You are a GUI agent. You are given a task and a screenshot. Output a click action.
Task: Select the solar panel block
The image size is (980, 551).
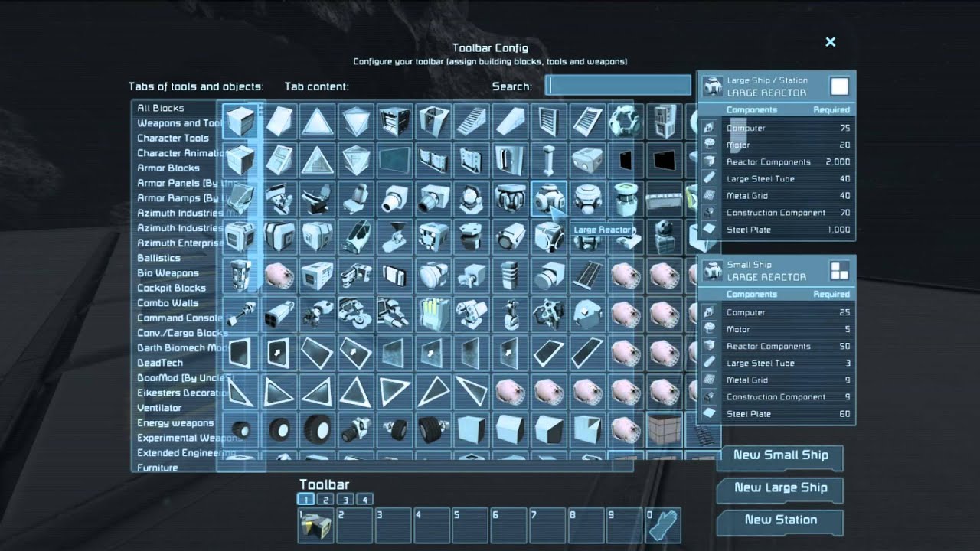click(x=587, y=276)
